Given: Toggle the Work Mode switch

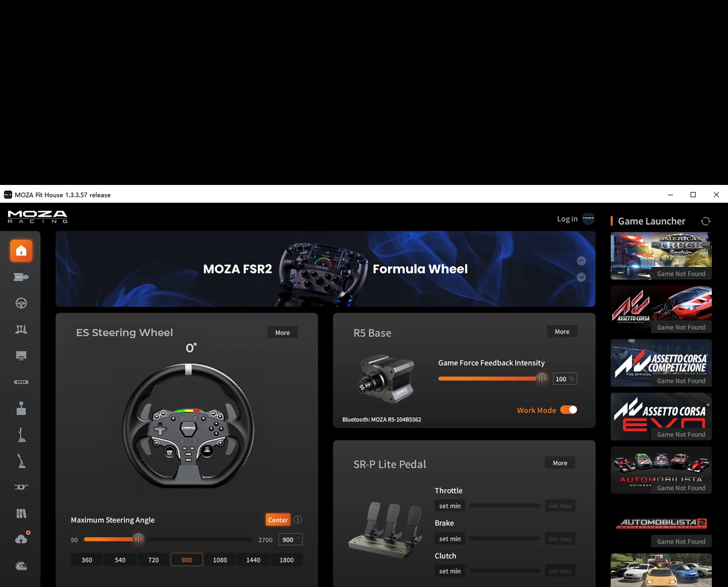Looking at the screenshot, I should click(569, 410).
